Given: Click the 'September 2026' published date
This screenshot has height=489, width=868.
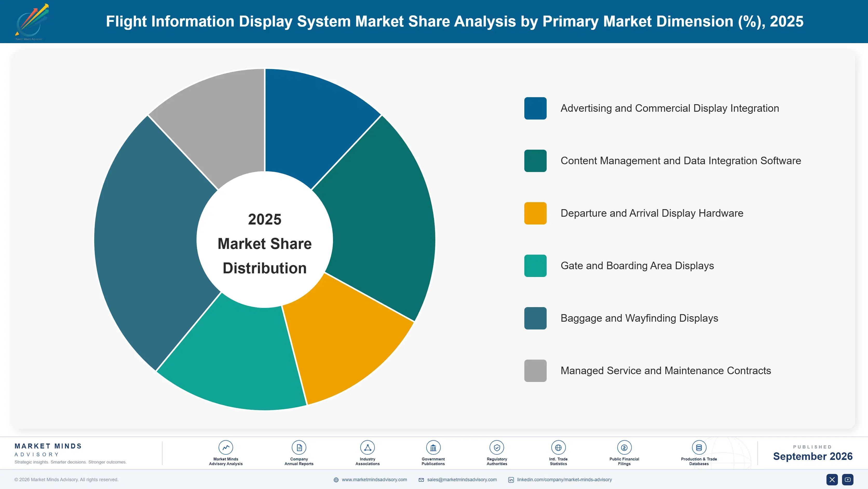Looking at the screenshot, I should pyautogui.click(x=813, y=456).
